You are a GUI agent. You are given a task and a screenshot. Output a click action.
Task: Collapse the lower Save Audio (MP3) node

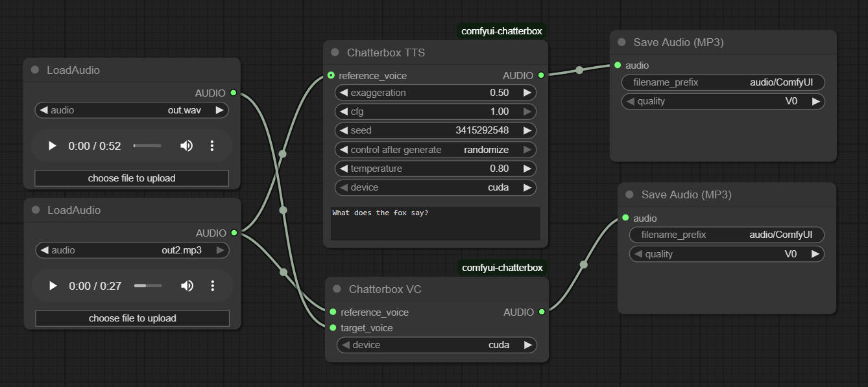coord(629,194)
